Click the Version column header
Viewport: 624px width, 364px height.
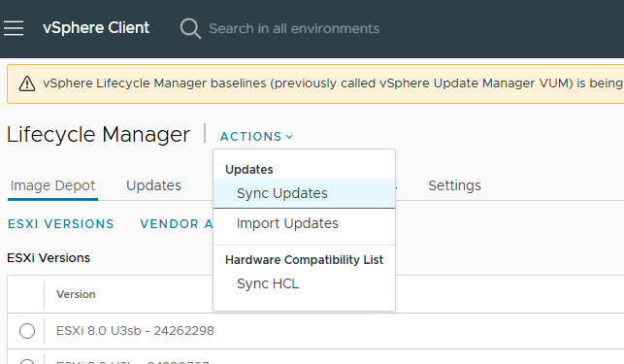click(x=76, y=294)
